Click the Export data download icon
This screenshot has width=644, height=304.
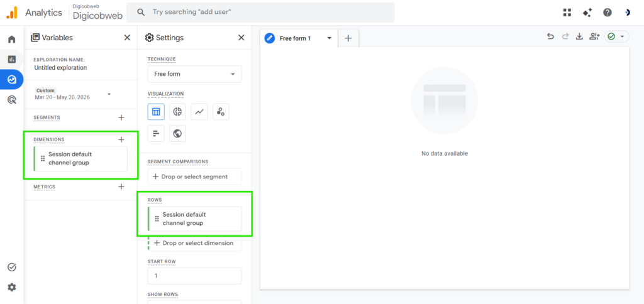click(579, 36)
